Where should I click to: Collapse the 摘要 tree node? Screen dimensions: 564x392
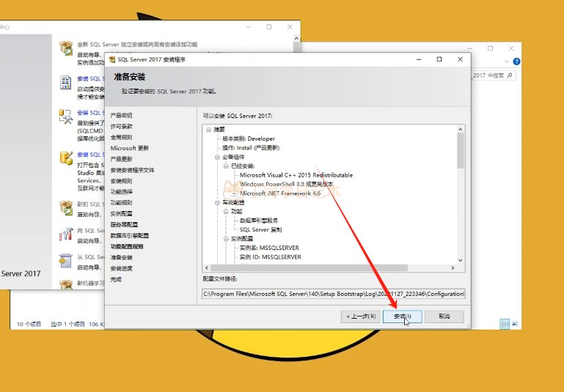208,130
